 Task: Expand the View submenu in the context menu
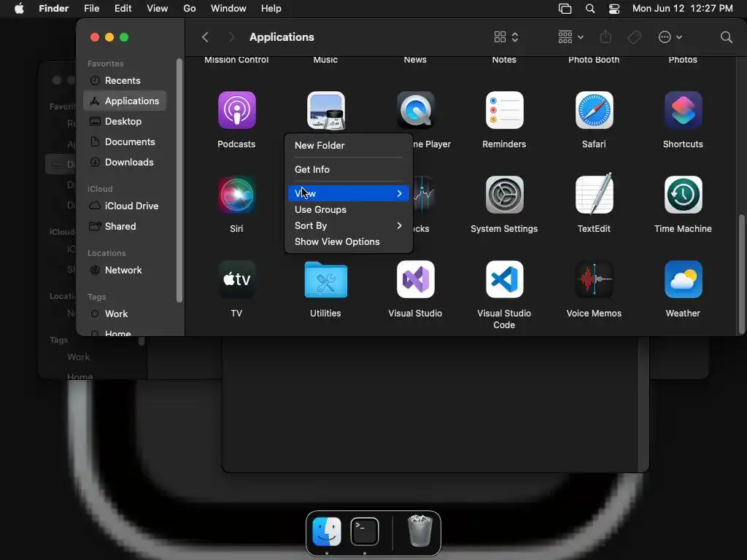pos(349,193)
